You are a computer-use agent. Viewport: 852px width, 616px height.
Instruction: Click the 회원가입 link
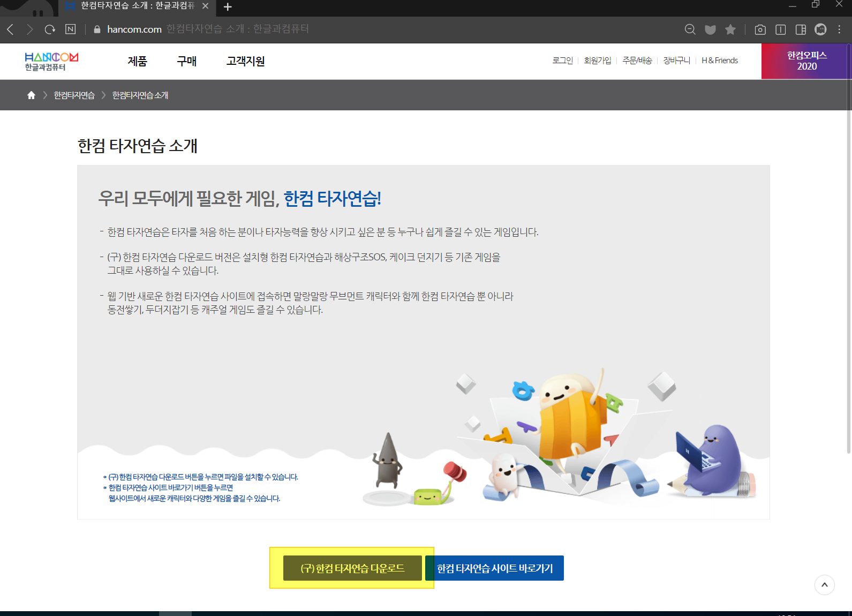(598, 61)
